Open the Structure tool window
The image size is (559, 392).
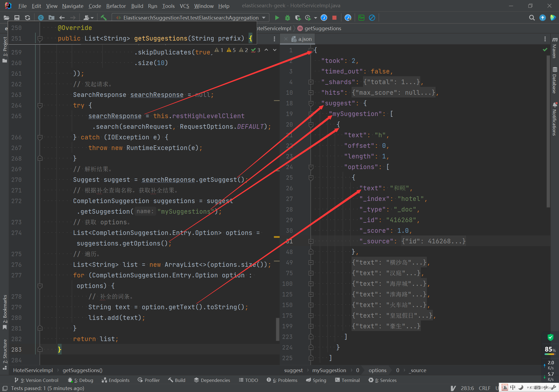5,354
